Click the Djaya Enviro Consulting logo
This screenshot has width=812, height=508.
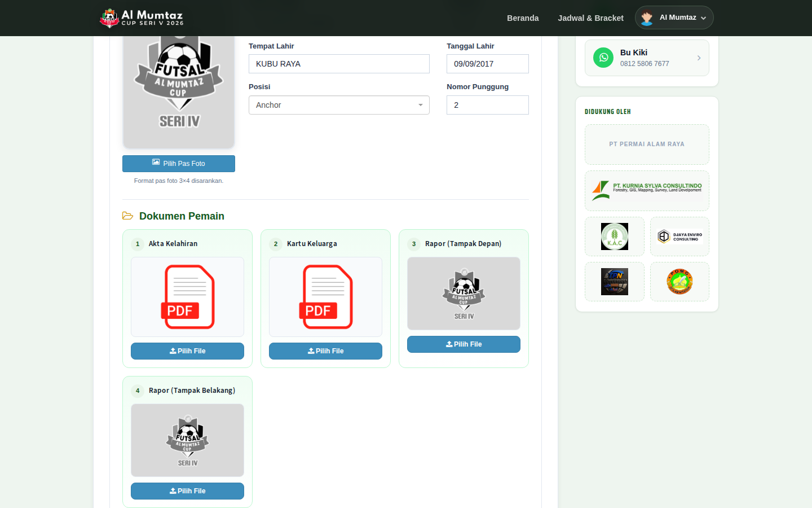(679, 237)
